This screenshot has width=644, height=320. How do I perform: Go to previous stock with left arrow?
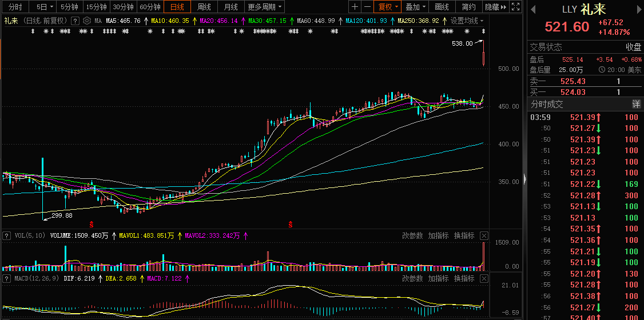533,10
